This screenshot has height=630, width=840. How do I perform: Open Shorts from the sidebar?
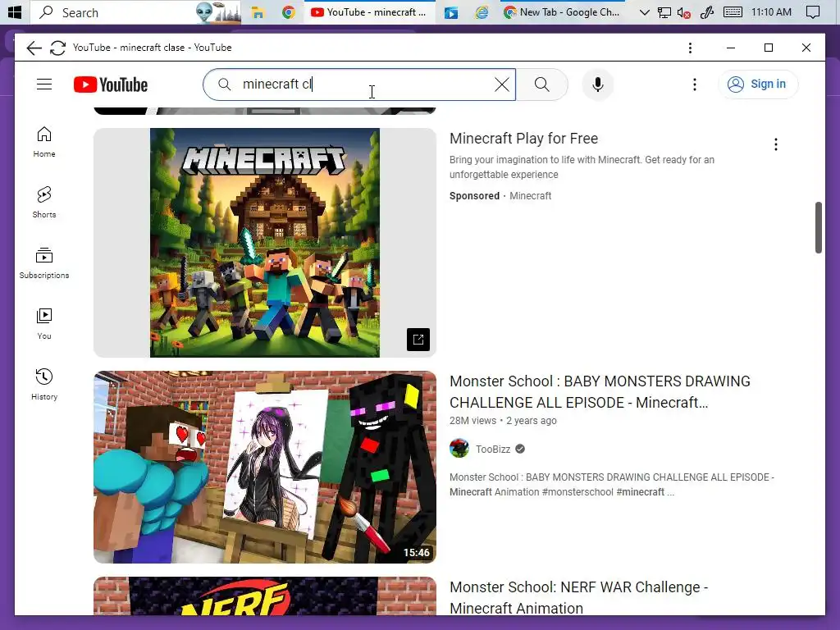coord(44,203)
